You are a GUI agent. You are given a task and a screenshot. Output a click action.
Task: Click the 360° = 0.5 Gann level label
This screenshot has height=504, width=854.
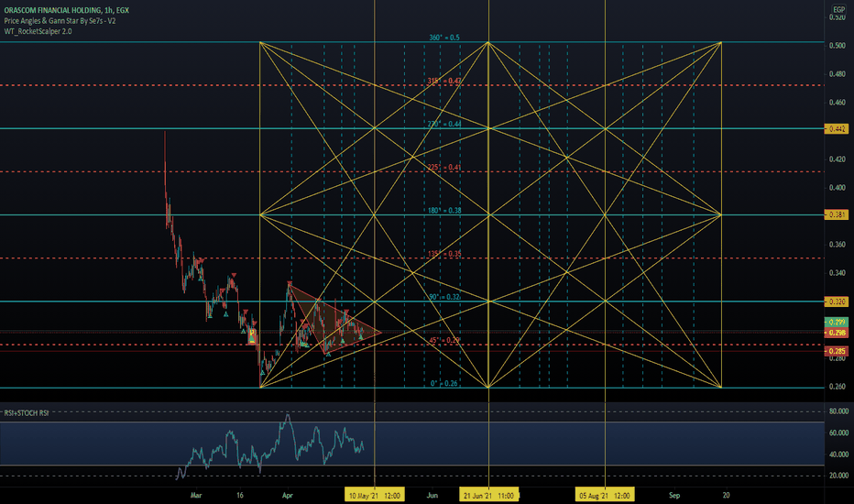(443, 38)
